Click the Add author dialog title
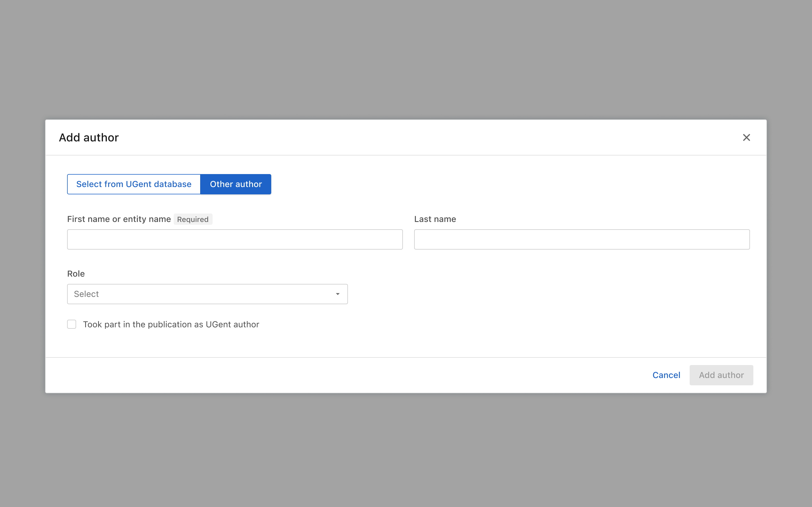Image resolution: width=812 pixels, height=507 pixels. pos(89,137)
